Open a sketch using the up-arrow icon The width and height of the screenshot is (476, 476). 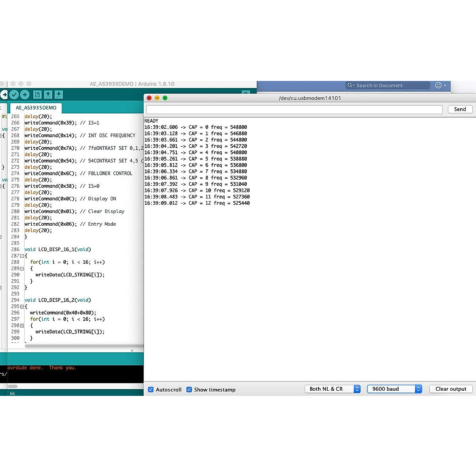point(48,94)
